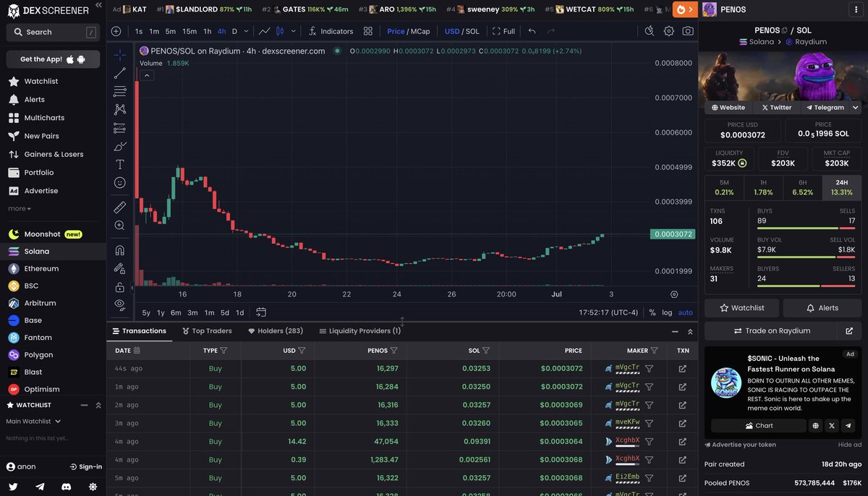Take a chart snapshot with camera icon

tap(688, 31)
